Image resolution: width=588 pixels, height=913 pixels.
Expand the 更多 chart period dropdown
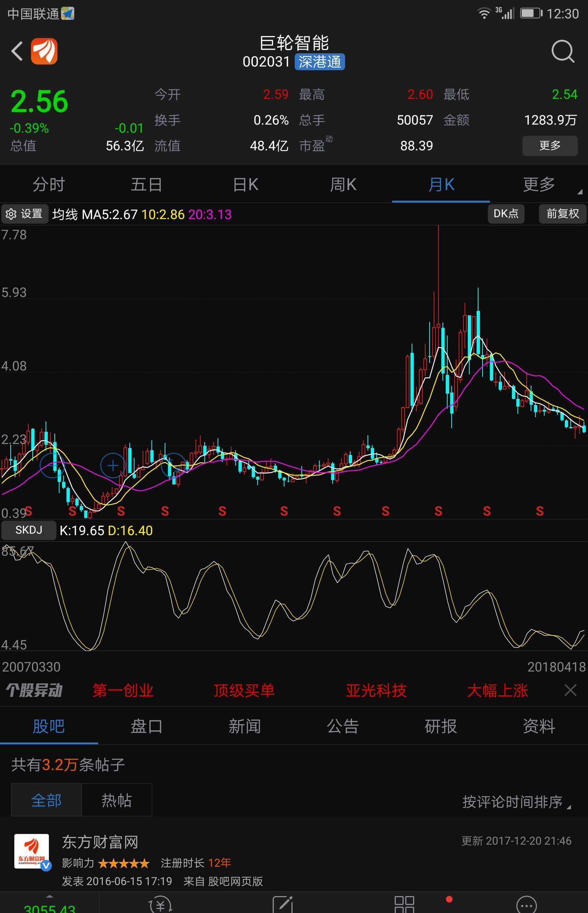coord(539,185)
